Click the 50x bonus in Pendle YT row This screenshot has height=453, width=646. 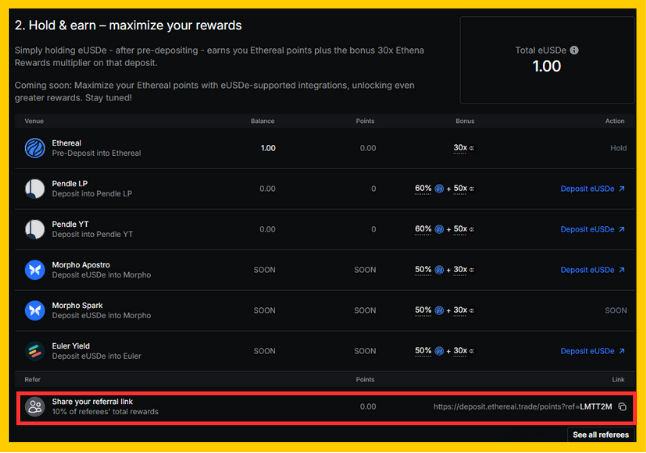coord(460,229)
